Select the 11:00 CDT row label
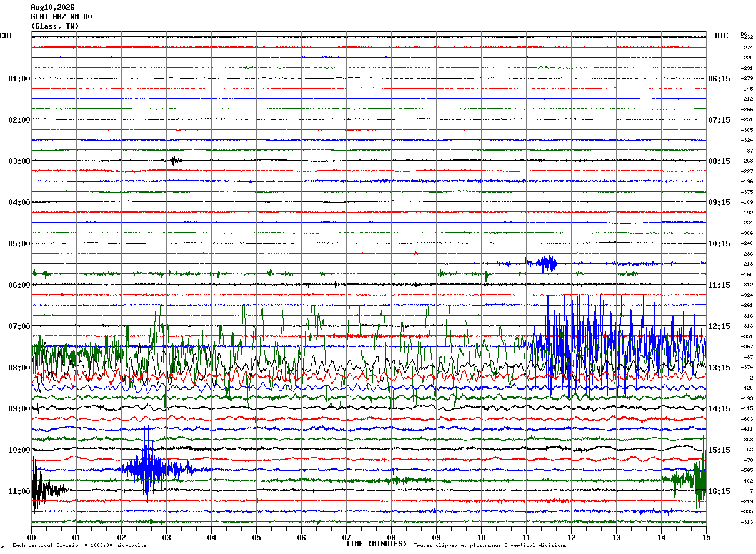756x554 pixels. [x=19, y=491]
